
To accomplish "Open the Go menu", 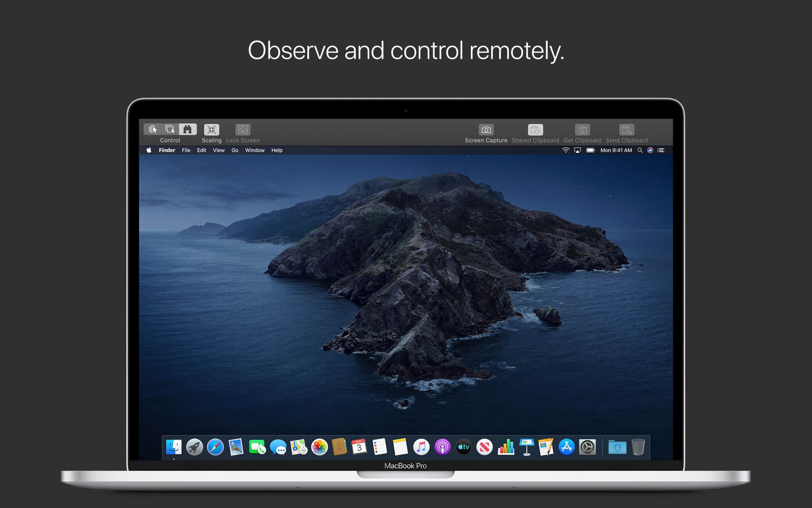I will [x=235, y=150].
